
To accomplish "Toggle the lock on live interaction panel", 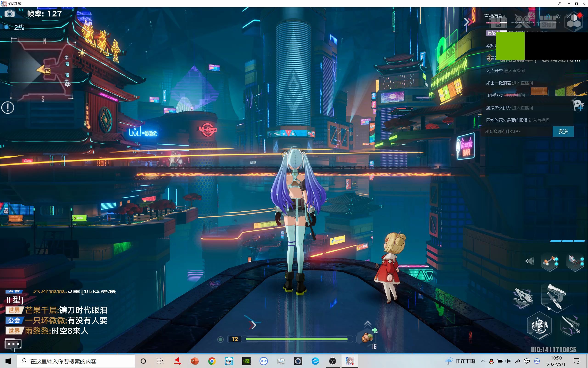I will point(547,16).
